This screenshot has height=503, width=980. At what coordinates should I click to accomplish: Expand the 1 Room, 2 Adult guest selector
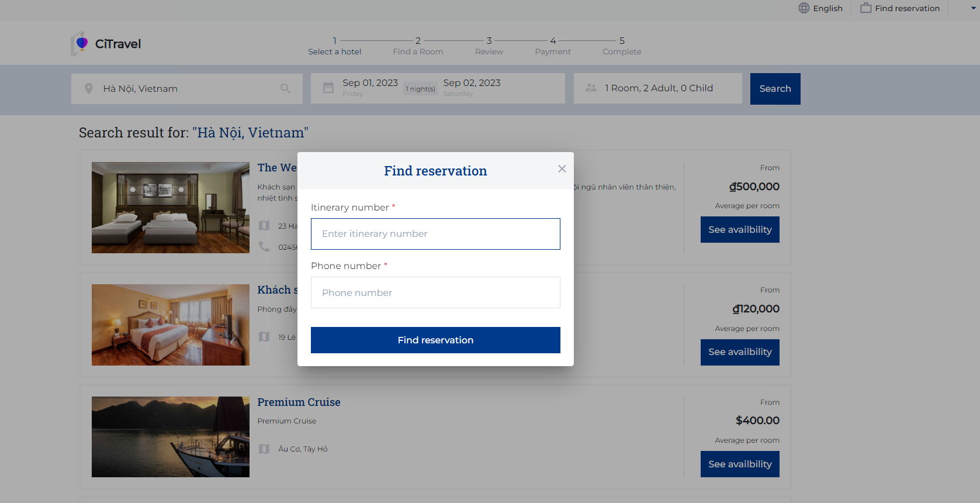[658, 88]
